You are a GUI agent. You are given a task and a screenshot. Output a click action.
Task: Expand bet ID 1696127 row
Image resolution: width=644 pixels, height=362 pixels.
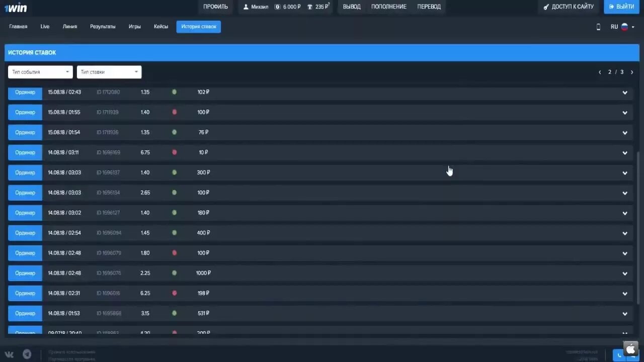[x=625, y=213]
